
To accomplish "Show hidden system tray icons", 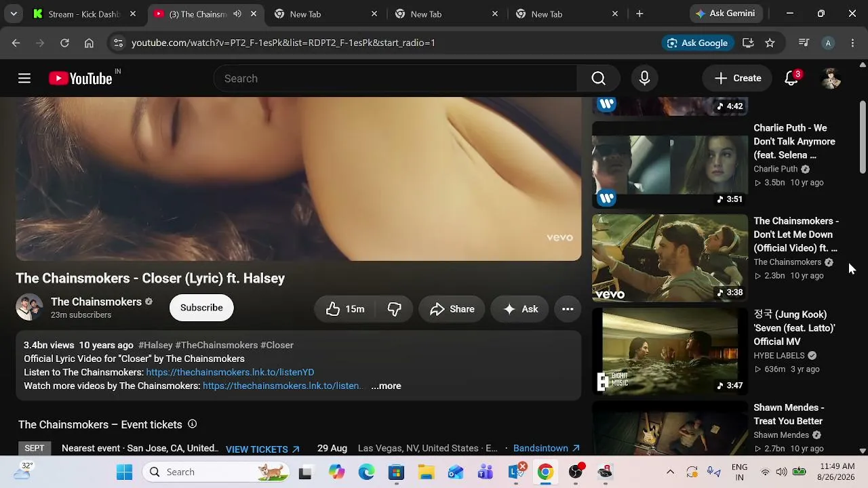I will click(x=670, y=472).
